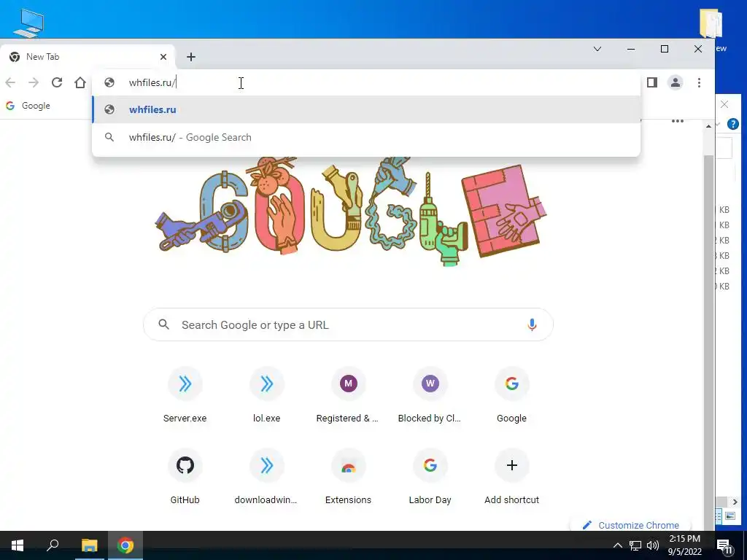Switch to Explorer large icons view button

point(729,516)
